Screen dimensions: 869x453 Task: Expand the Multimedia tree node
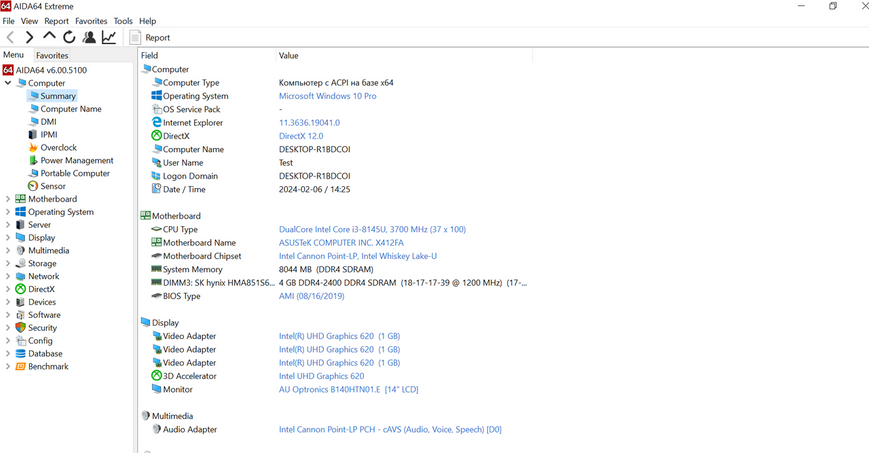click(x=8, y=251)
